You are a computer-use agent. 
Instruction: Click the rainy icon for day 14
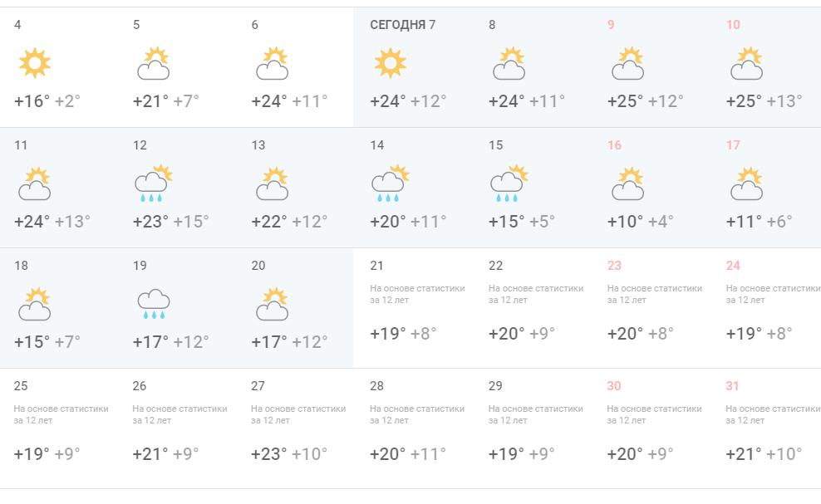click(x=391, y=184)
